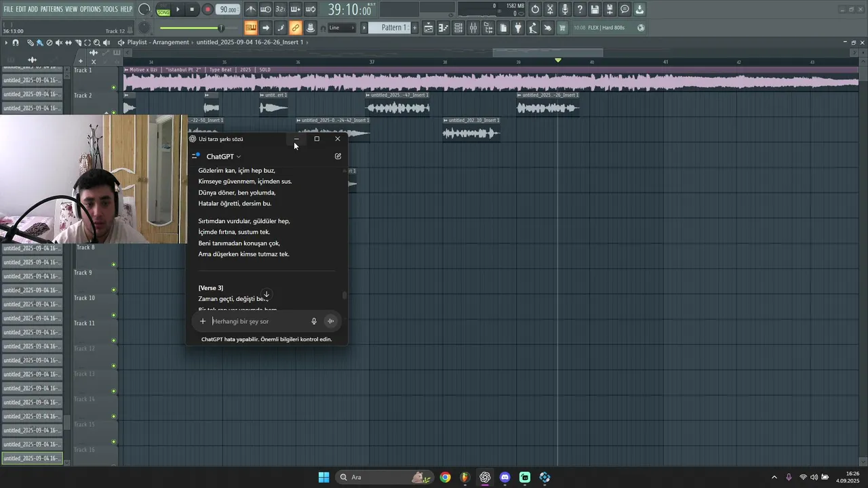Open the Pattern 1 selector
Image resolution: width=868 pixels, height=488 pixels.
coord(393,28)
